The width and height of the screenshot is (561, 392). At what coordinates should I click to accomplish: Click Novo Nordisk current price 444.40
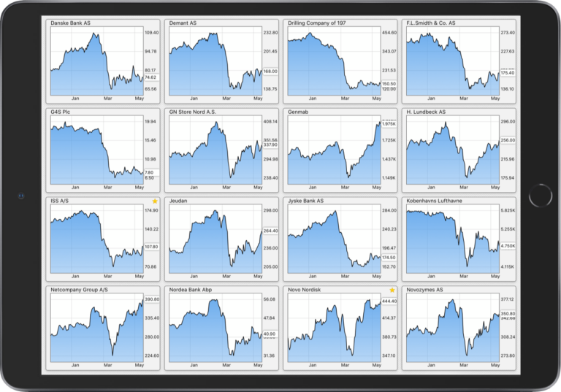tap(389, 301)
